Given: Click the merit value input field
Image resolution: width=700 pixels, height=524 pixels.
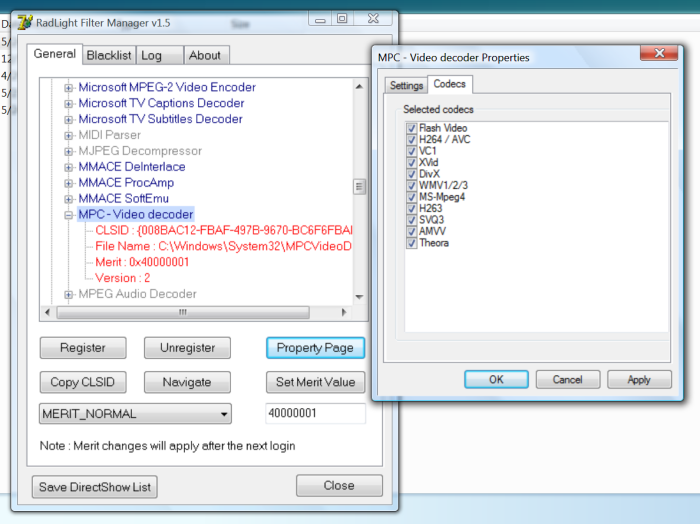Looking at the screenshot, I should (315, 413).
